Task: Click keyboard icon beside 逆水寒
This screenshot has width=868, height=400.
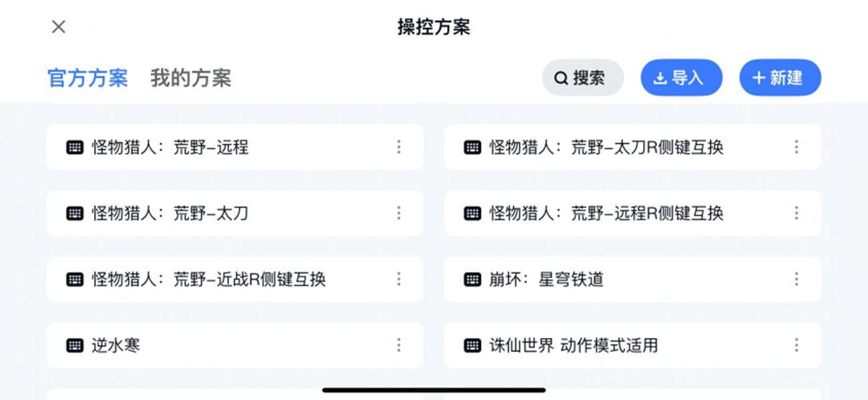Action: [x=75, y=346]
